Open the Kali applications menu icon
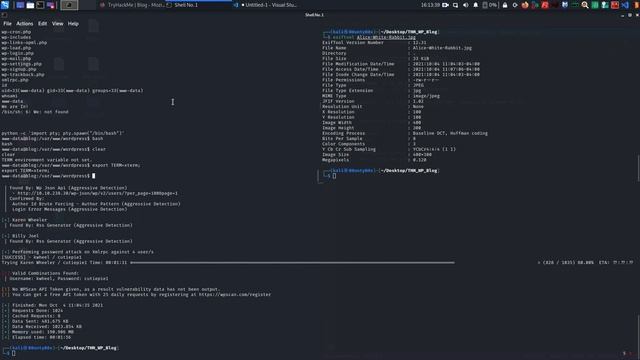This screenshot has width=640, height=360. pos(5,5)
